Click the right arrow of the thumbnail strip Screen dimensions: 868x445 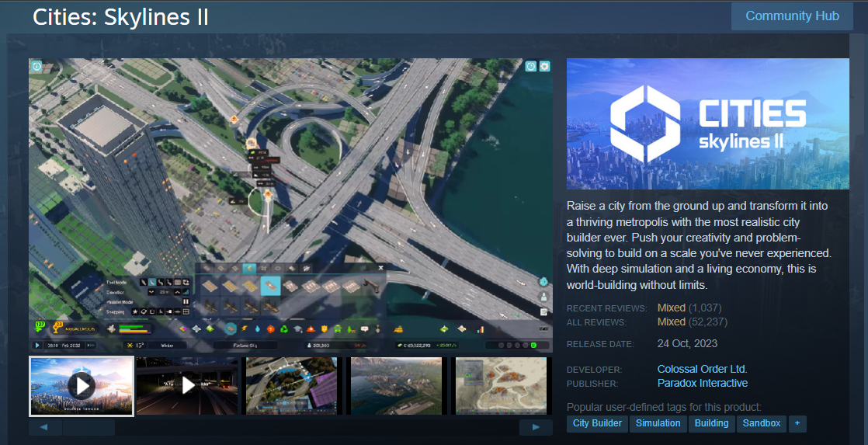536,426
